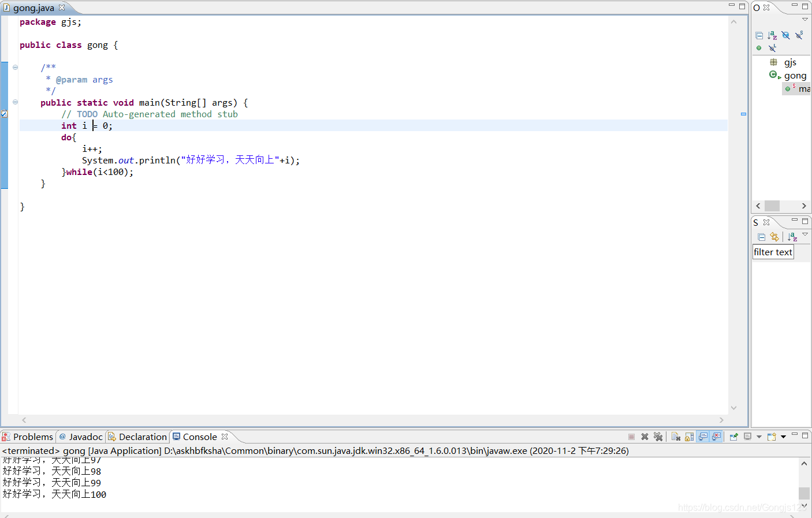The width and height of the screenshot is (812, 518).
Task: Remove the terminated launch from Console
Action: point(645,437)
